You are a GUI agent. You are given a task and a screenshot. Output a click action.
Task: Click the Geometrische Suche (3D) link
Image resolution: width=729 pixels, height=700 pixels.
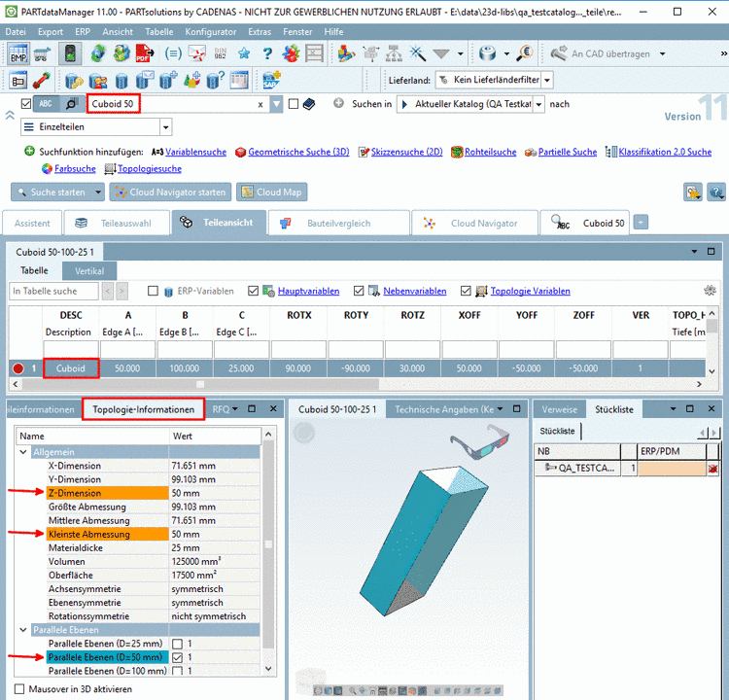(298, 152)
